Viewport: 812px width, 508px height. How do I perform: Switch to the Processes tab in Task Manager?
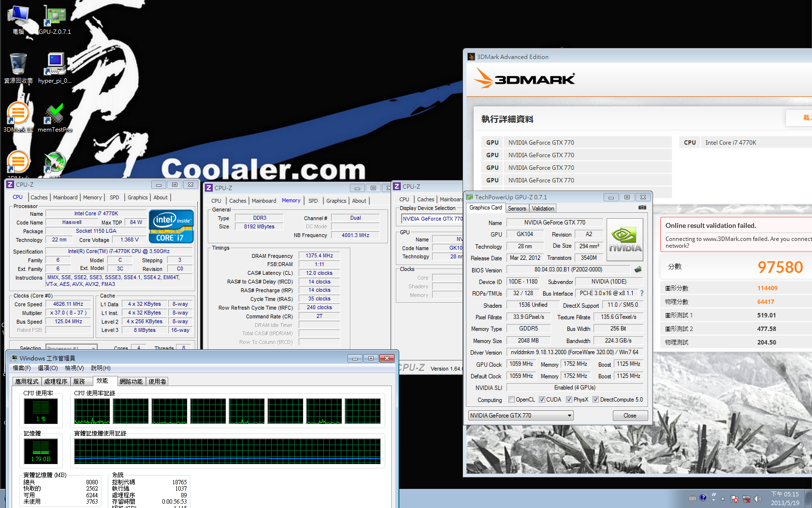pos(56,381)
